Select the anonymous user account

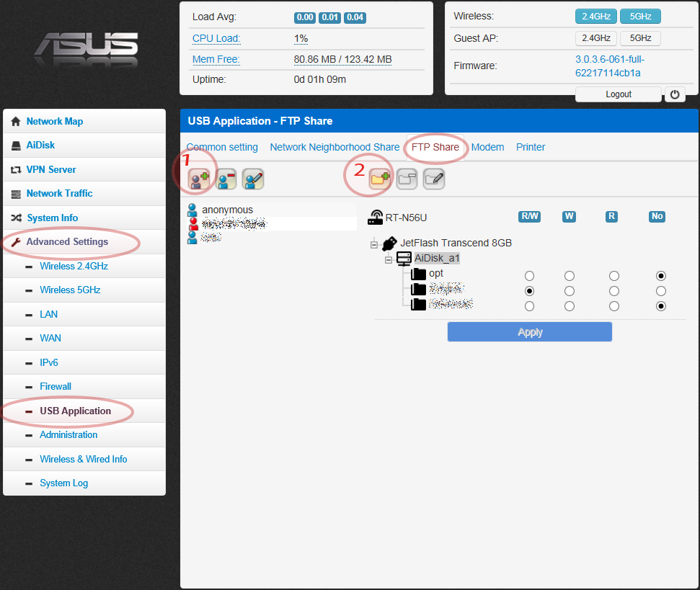click(227, 210)
